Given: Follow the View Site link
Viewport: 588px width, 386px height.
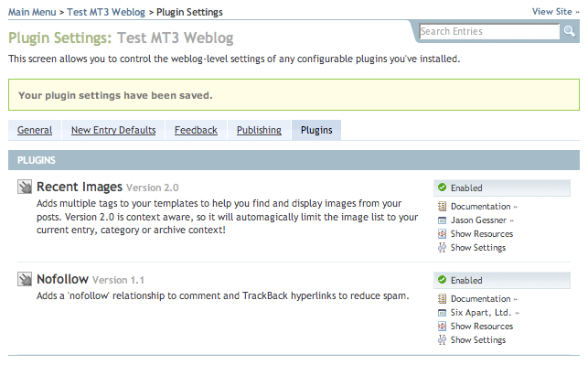Looking at the screenshot, I should pyautogui.click(x=552, y=12).
